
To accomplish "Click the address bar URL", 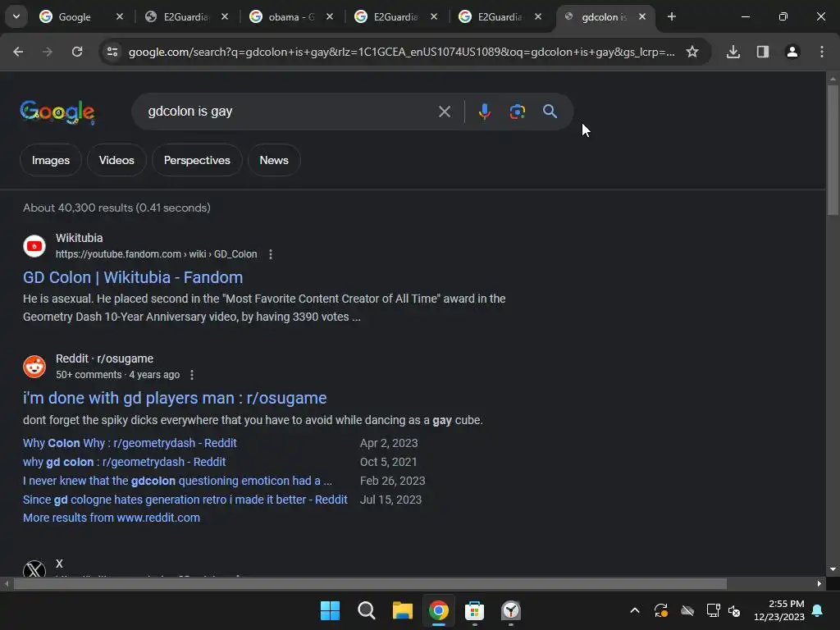I will [x=402, y=52].
